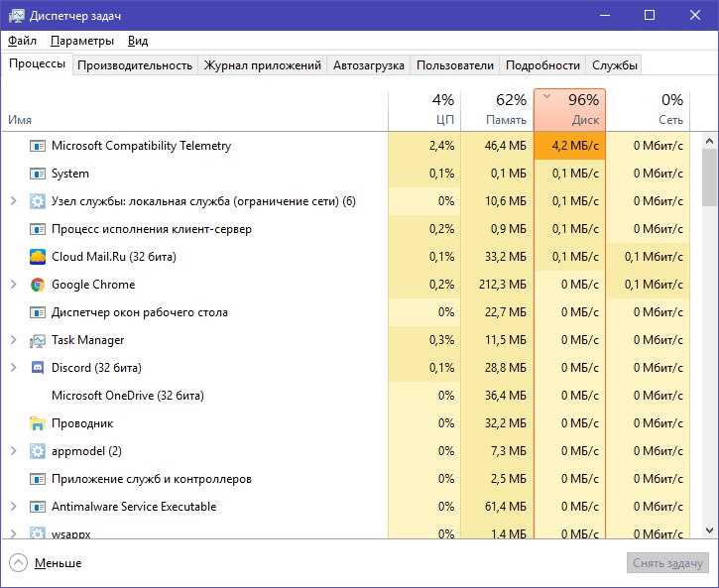Select the Диспетчер окон рабочего стола name

click(x=140, y=312)
